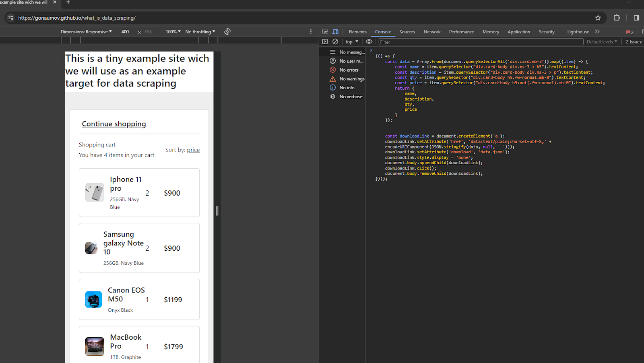644x363 pixels.
Task: Select the Verbose filter in console sidebar
Action: (x=351, y=96)
